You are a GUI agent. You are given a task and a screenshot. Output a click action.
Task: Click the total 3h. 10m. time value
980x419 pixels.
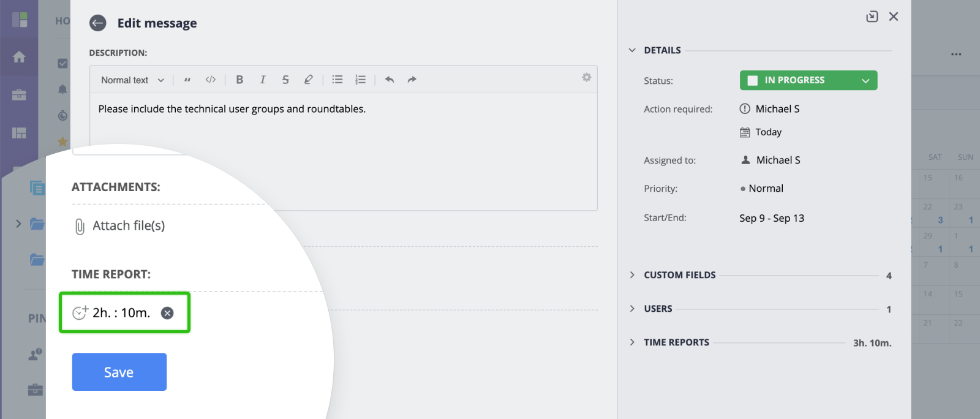pos(872,343)
